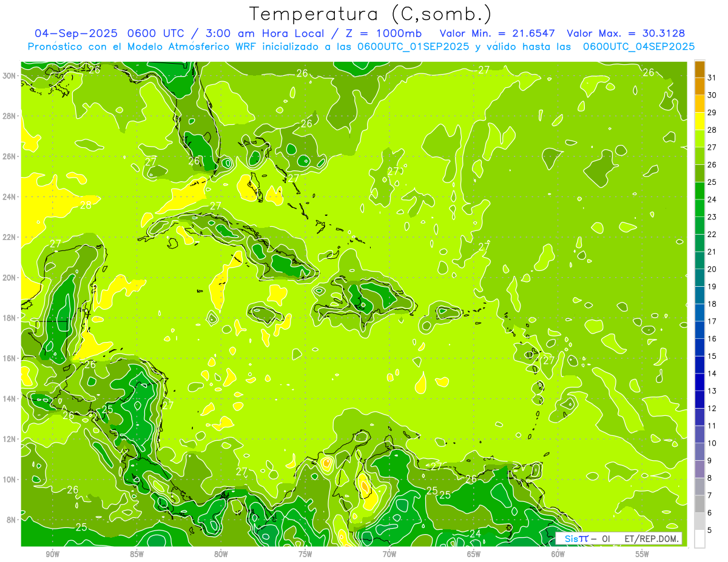Click the legend value '31'
The image size is (728, 562).
712,78
